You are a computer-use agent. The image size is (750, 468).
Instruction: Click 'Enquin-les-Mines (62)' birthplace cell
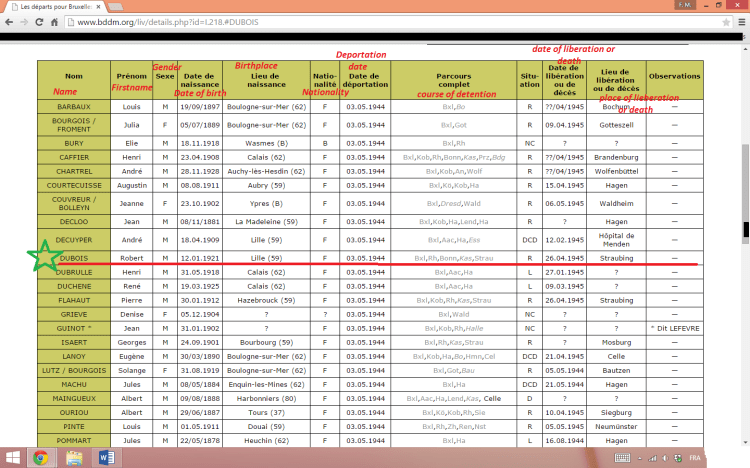click(x=266, y=384)
